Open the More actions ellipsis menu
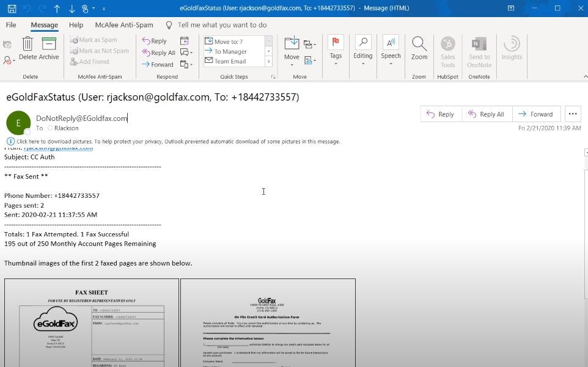The image size is (588, 367). click(573, 114)
